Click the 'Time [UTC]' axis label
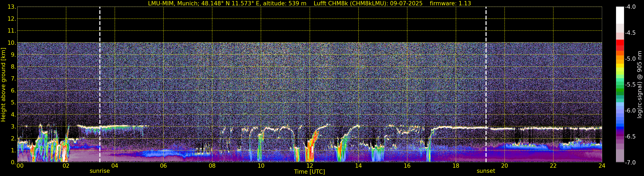The width and height of the screenshot is (644, 176). coord(310,172)
